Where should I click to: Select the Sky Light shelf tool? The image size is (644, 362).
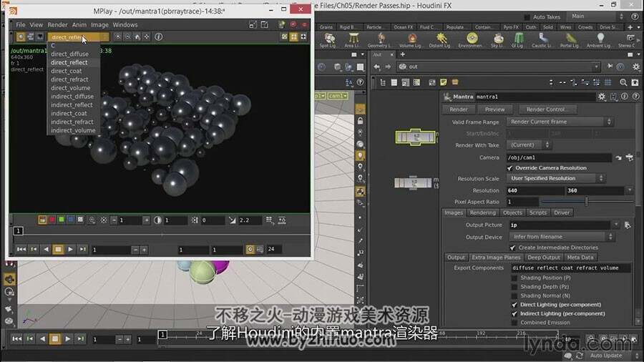pos(497,41)
